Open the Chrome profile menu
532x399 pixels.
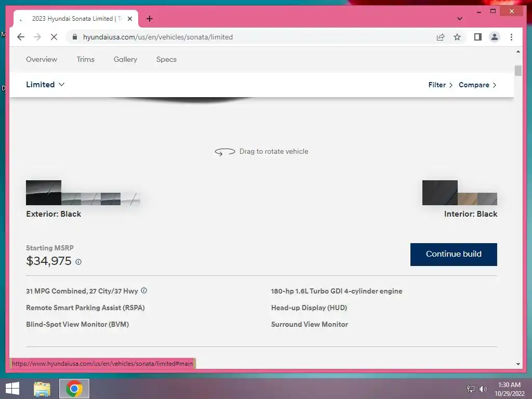pyautogui.click(x=495, y=37)
